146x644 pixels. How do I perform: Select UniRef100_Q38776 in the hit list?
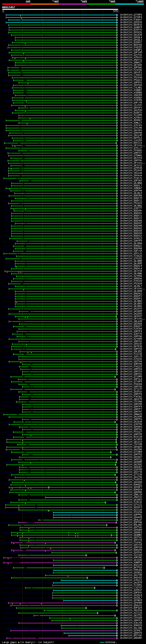coord(131,334)
